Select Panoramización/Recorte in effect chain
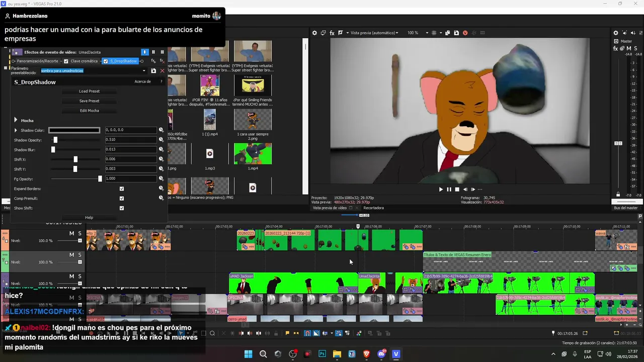Viewport: 644px width, 362px height. pyautogui.click(x=38, y=61)
